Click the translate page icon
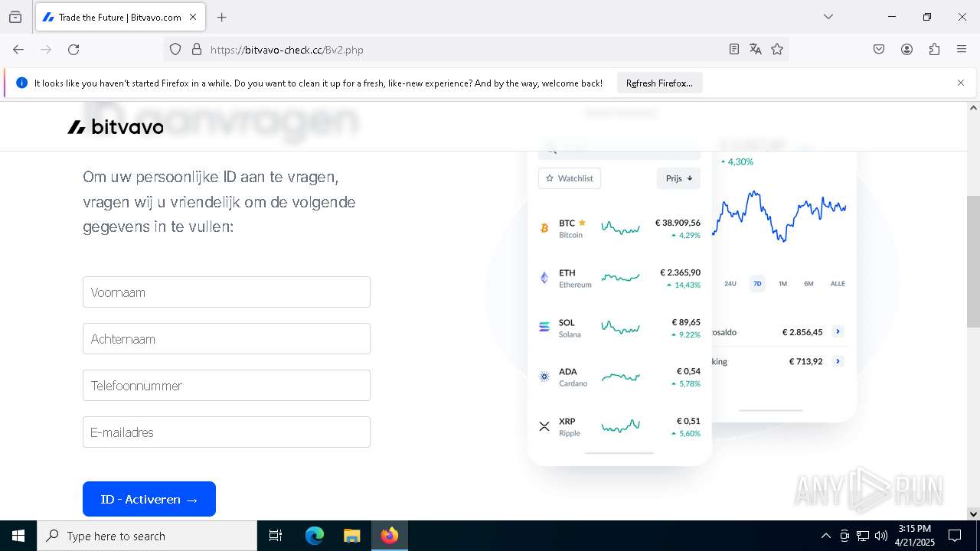Viewport: 980px width, 551px height. click(x=756, y=49)
